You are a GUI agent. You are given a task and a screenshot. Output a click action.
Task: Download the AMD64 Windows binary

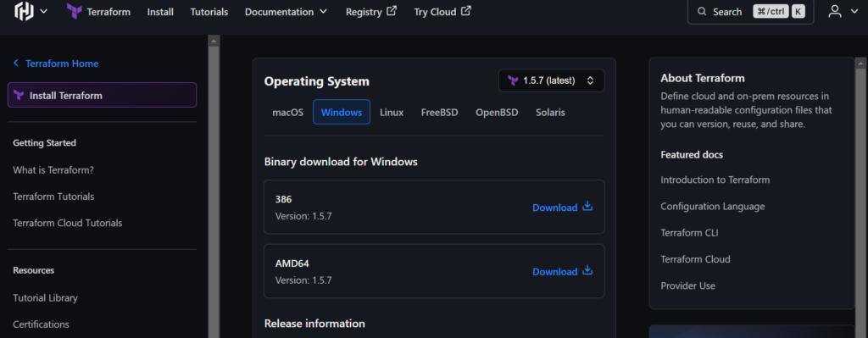point(563,271)
